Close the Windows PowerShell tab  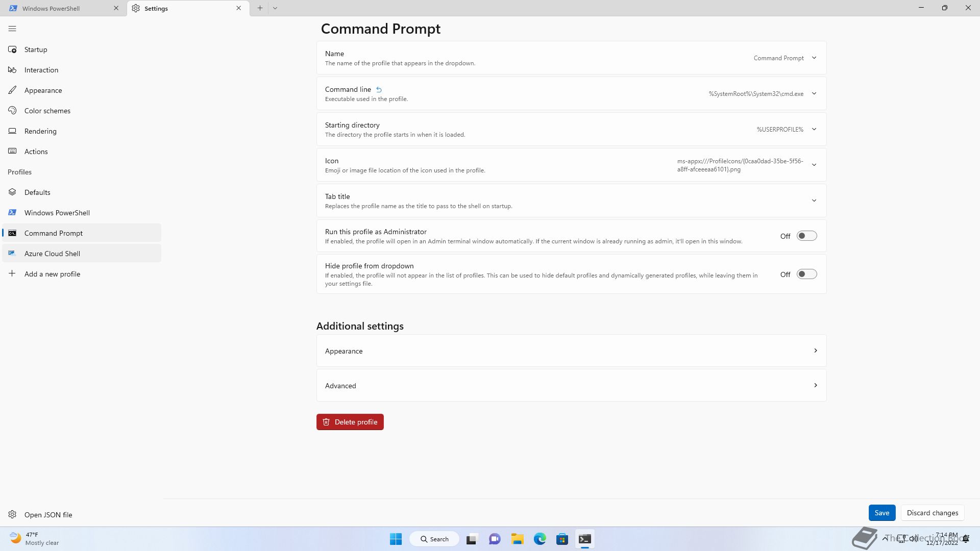pyautogui.click(x=116, y=8)
